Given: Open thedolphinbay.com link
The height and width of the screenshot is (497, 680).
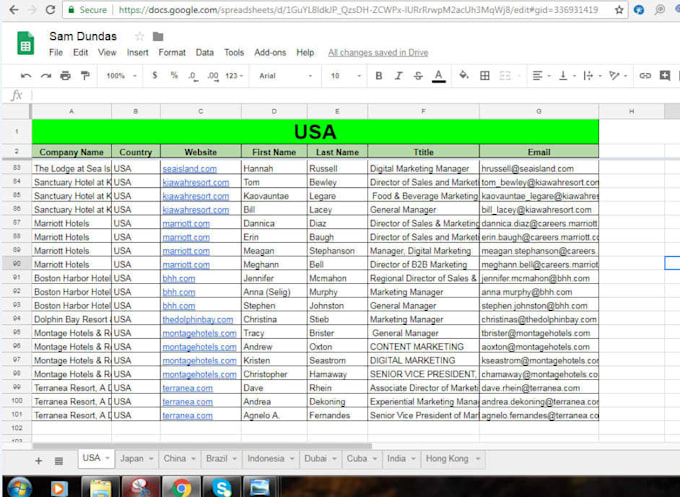Looking at the screenshot, I should (x=198, y=320).
